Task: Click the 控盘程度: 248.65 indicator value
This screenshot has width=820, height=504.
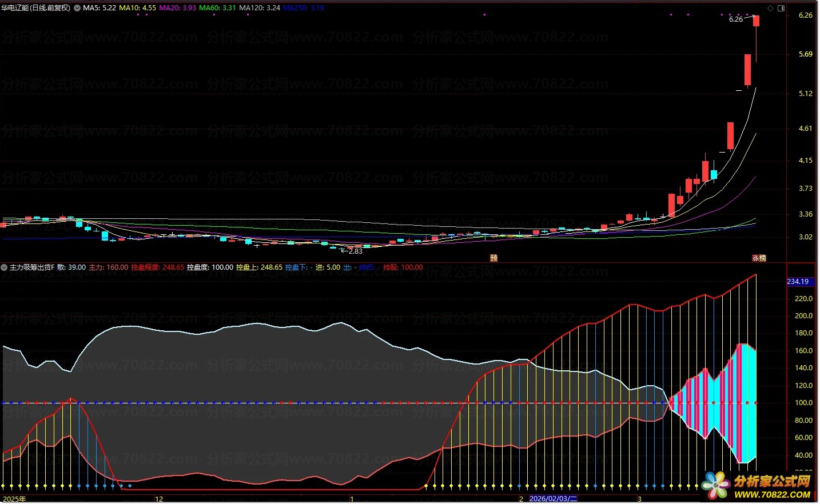Action: pyautogui.click(x=158, y=267)
